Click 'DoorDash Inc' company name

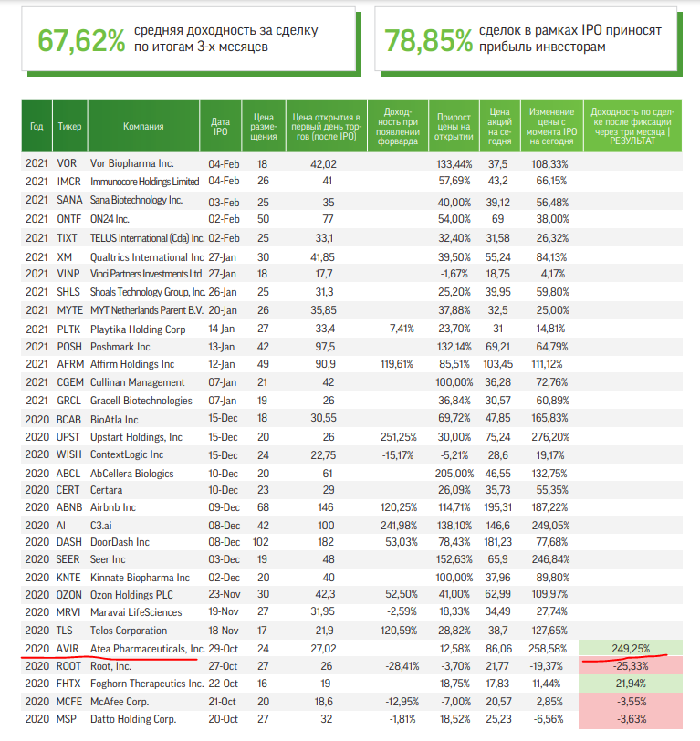click(x=120, y=542)
